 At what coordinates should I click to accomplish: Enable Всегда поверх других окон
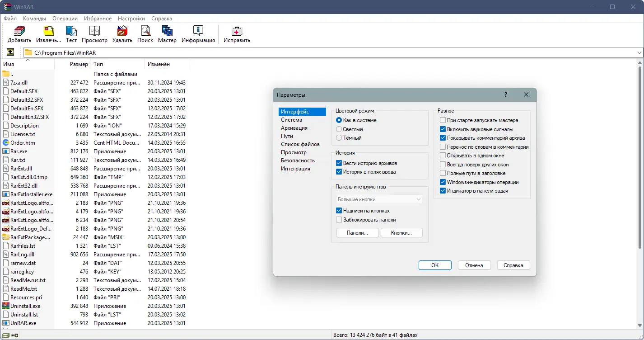(443, 165)
